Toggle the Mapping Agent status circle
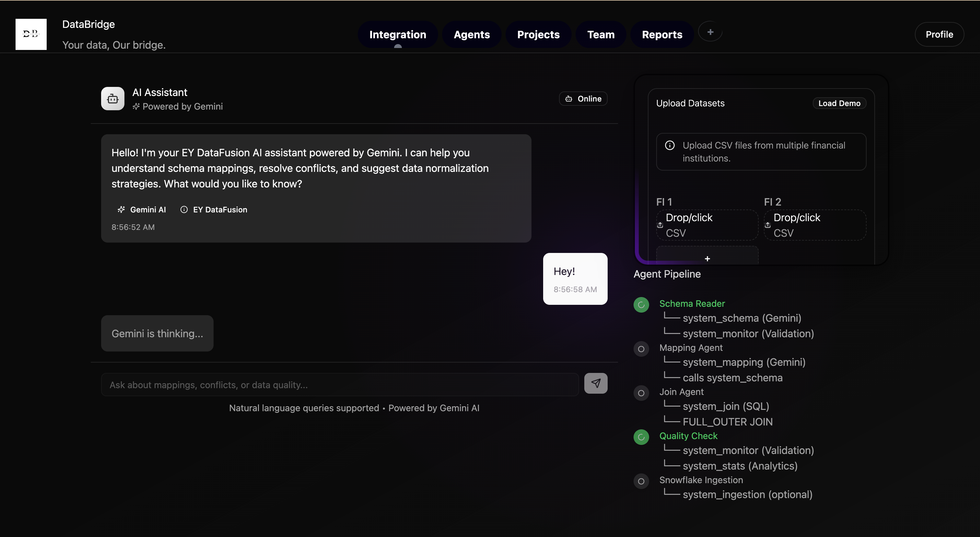 (641, 349)
